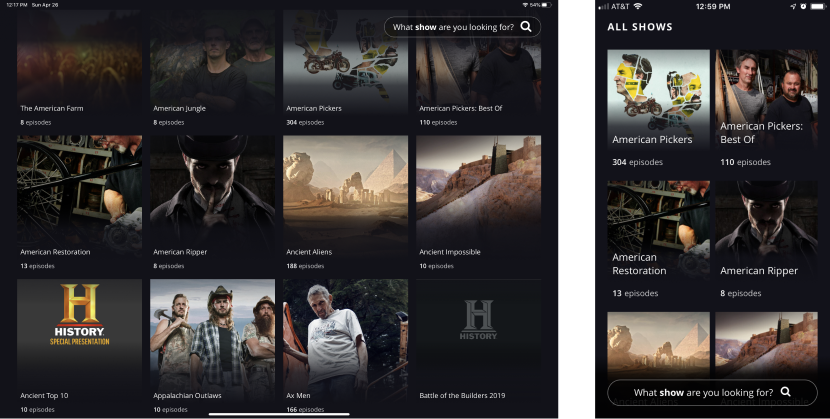Click '304 episodes' under tablet American Pickers
This screenshot has height=419, width=830.
305,122
